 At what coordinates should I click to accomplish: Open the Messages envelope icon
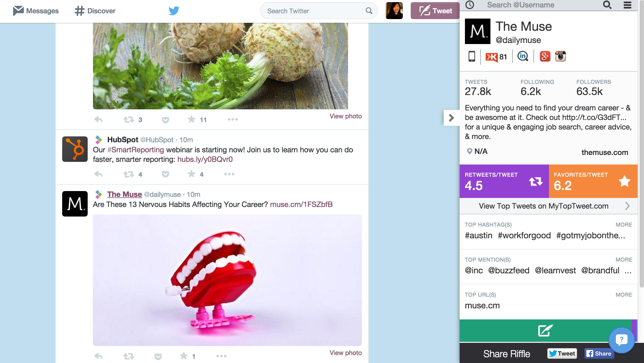18,11
